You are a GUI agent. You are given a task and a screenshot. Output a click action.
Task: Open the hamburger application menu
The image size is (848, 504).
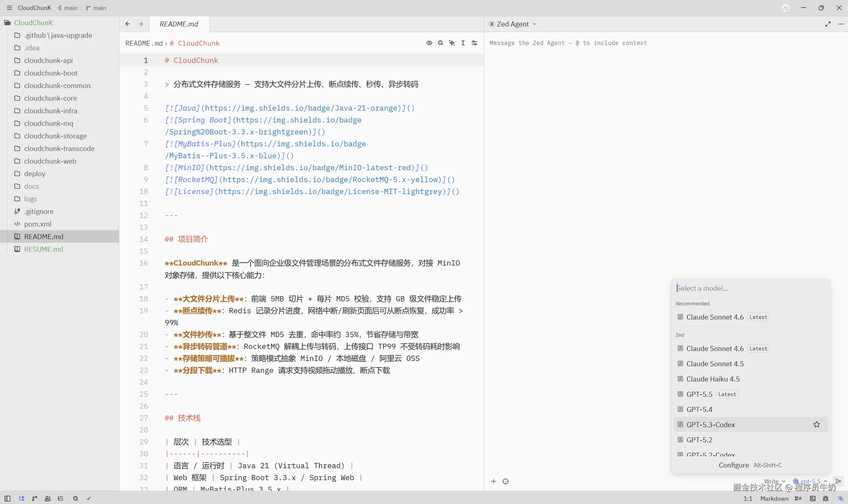click(x=9, y=8)
